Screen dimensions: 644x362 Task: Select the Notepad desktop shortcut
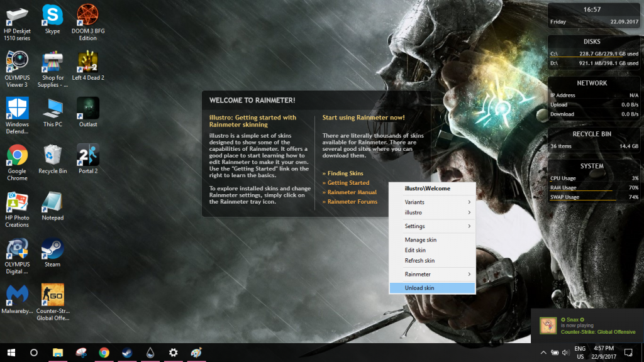pos(53,206)
